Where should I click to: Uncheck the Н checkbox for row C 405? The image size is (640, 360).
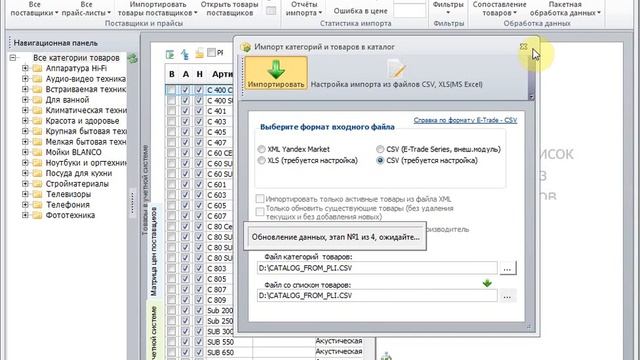click(199, 132)
